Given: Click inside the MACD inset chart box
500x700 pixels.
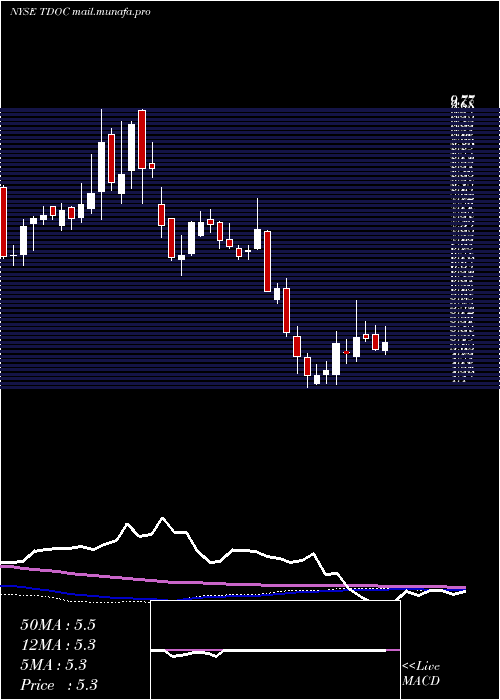Looking at the screenshot, I should [x=275, y=650].
